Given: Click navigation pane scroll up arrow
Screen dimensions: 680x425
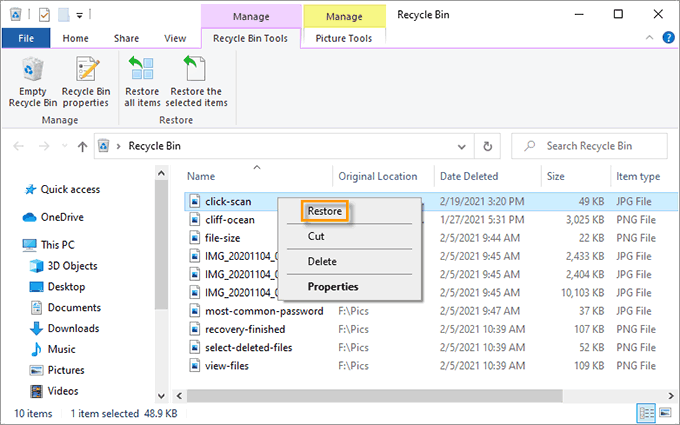Looking at the screenshot, I should tap(161, 173).
